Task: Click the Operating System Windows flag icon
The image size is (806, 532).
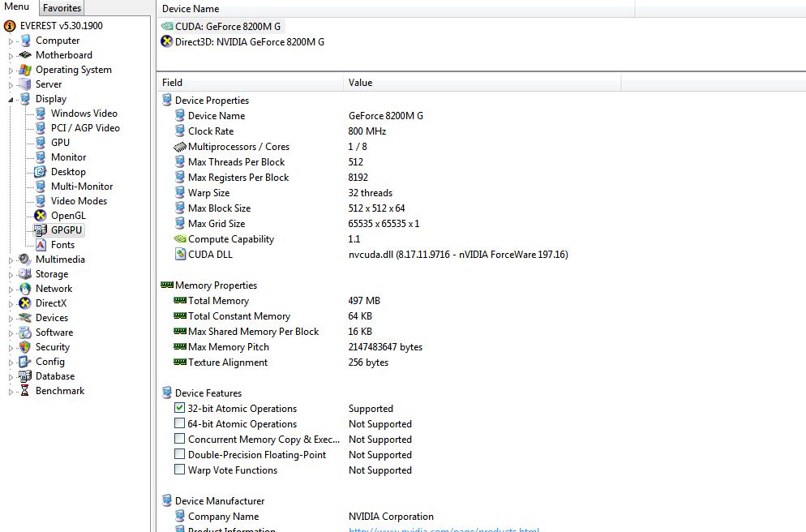Action: pos(25,70)
